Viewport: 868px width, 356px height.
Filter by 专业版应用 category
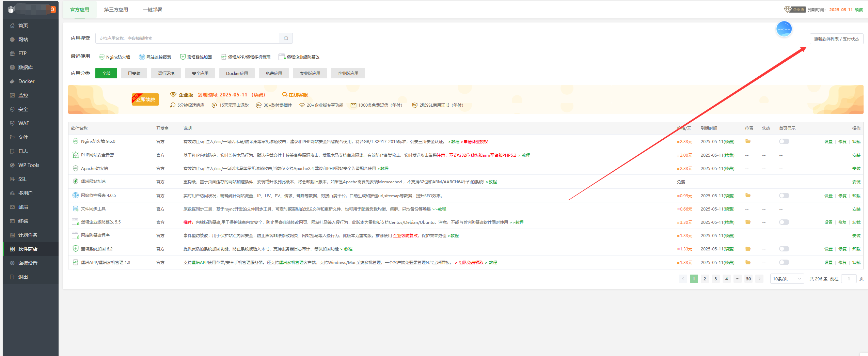[x=310, y=73]
